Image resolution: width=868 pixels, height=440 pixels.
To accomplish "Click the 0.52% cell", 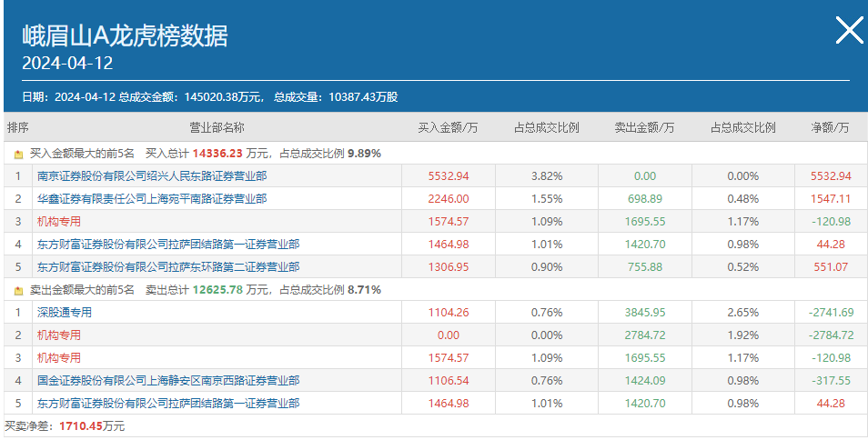I will point(743,267).
